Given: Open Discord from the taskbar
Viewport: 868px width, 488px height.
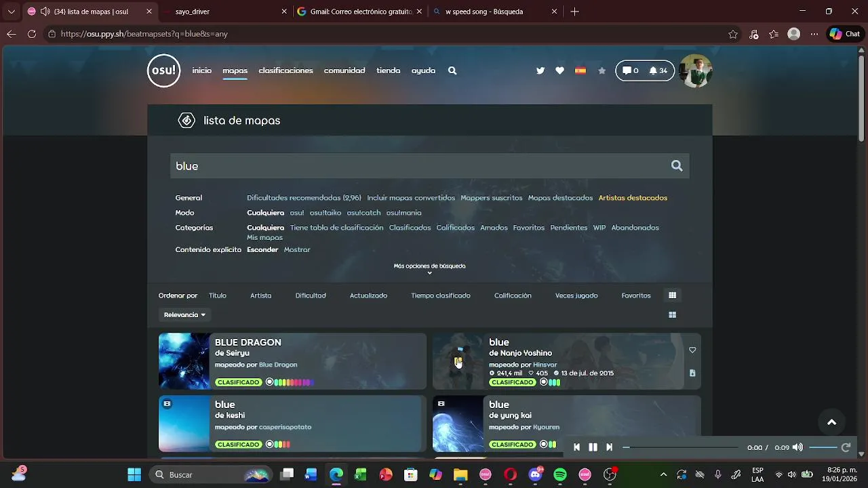Looking at the screenshot, I should click(x=536, y=474).
